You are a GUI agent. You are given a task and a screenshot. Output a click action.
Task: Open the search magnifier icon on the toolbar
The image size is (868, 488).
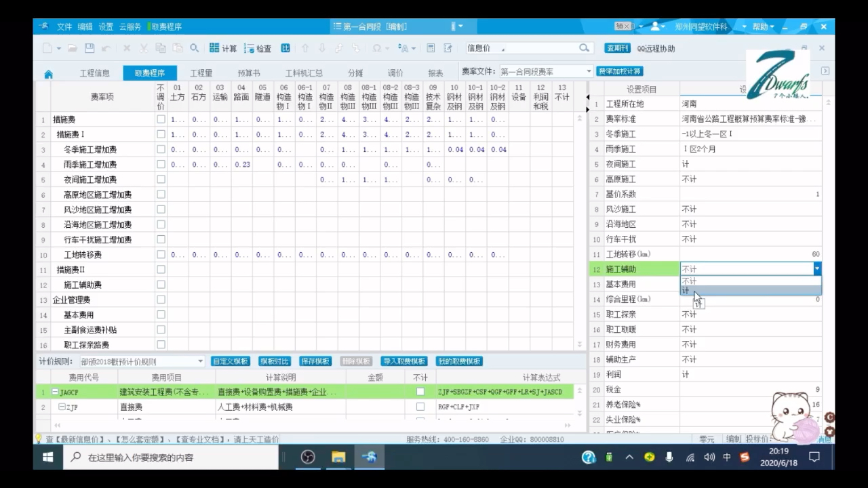pyautogui.click(x=195, y=48)
